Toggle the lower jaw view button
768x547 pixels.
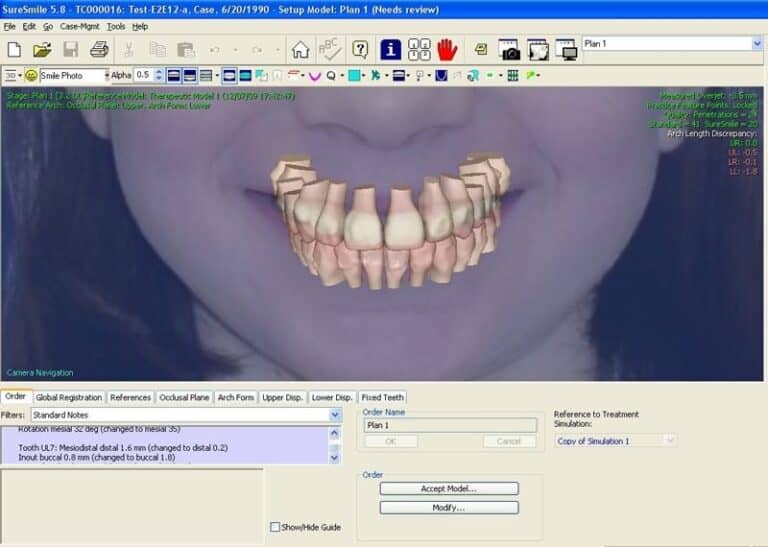pos(190,75)
